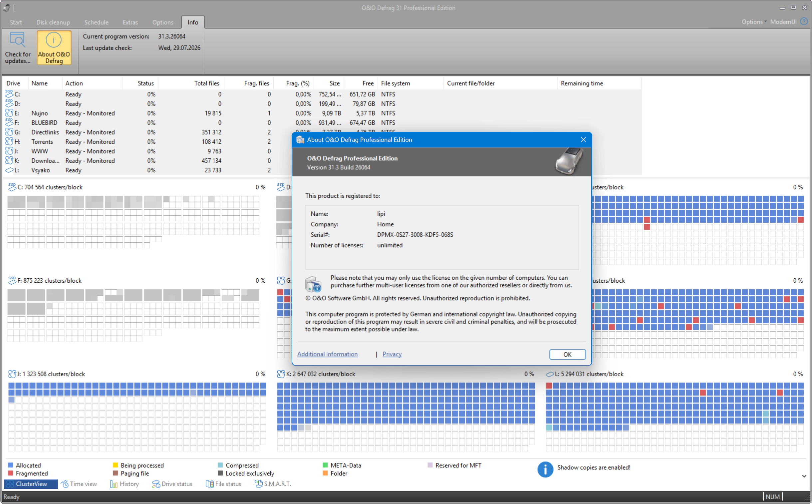This screenshot has height=504, width=812.
Task: Click the O&O Defrag app icon in title bar
Action: 6,8
